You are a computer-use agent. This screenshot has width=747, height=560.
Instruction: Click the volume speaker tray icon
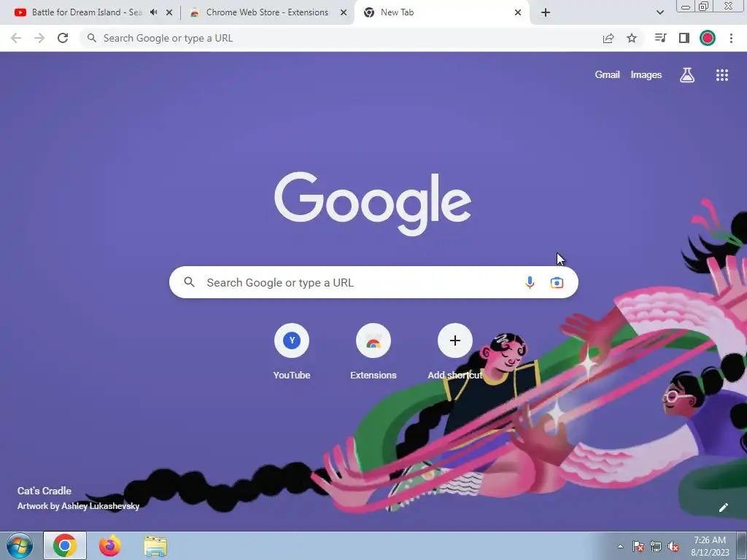tap(673, 546)
